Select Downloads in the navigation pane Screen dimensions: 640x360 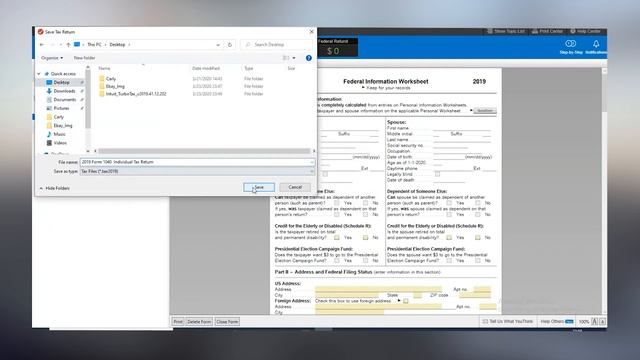click(x=64, y=91)
